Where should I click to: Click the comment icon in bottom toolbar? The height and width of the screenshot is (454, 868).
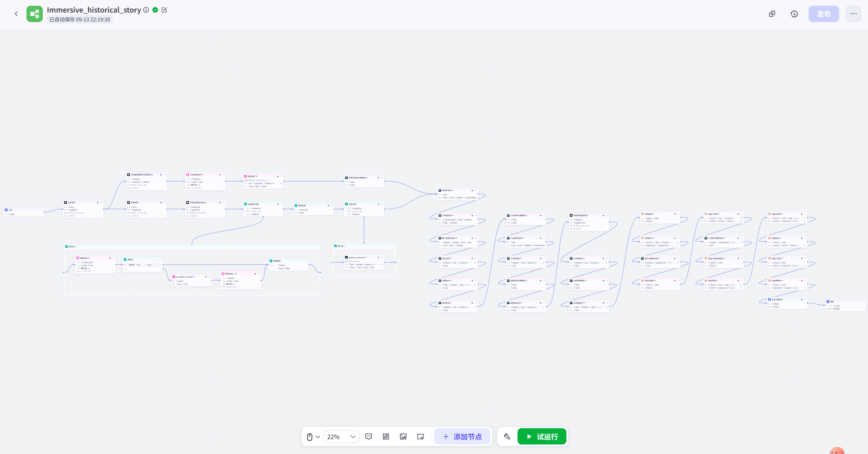[368, 437]
